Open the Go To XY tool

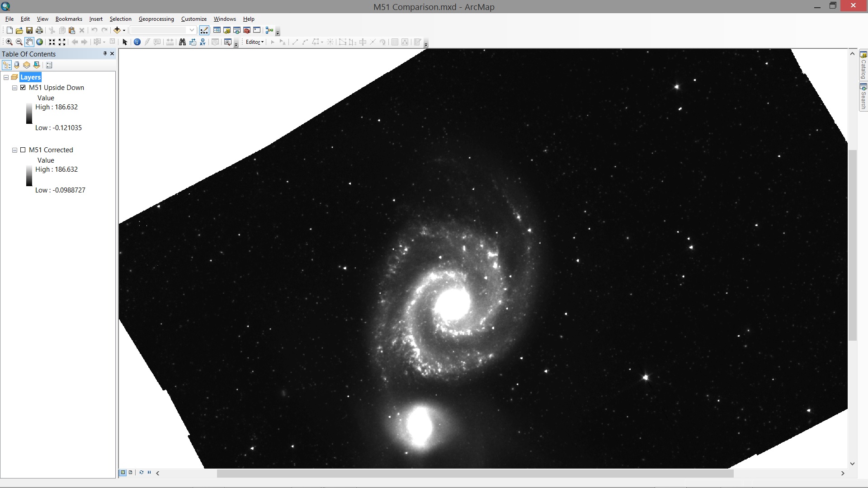point(203,42)
